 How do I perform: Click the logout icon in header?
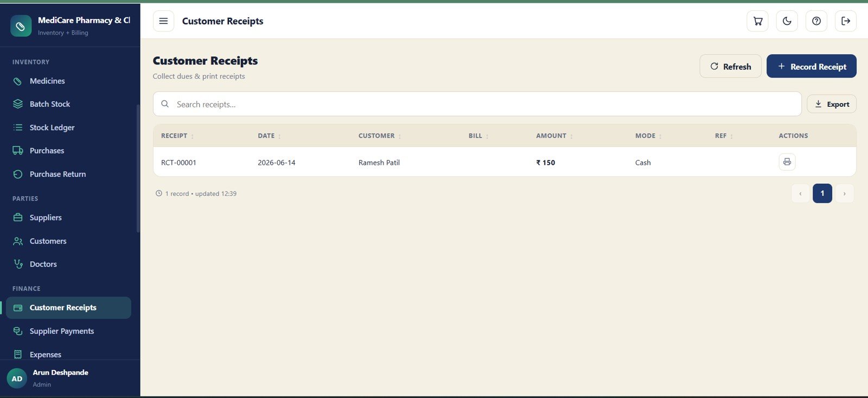click(846, 21)
